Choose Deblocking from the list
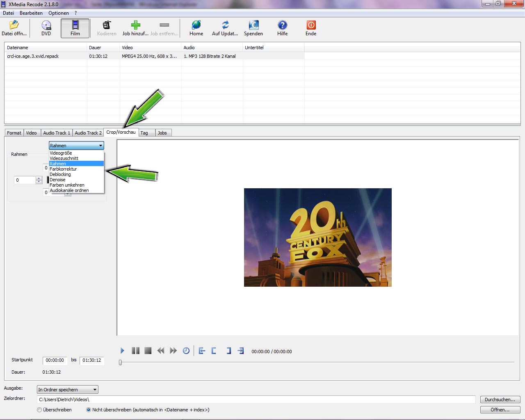525x420 pixels. click(76, 174)
